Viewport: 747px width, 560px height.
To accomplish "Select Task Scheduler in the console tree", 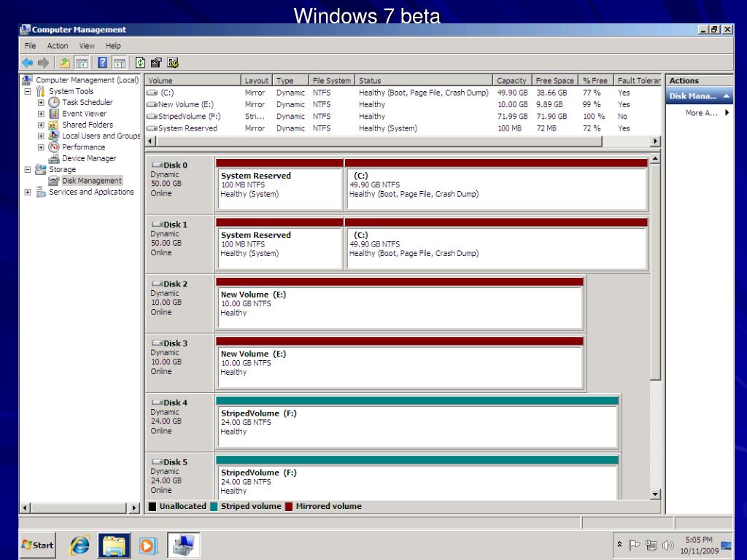I will [88, 102].
